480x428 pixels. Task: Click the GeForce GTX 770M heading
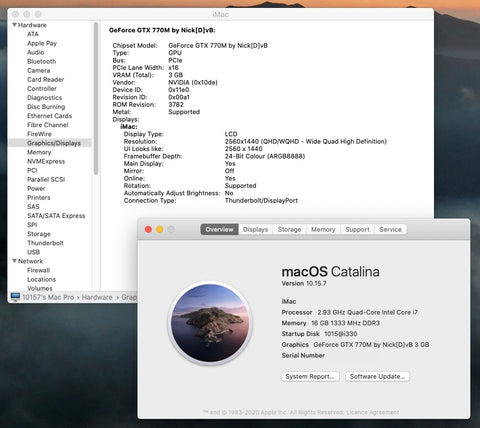click(x=162, y=30)
